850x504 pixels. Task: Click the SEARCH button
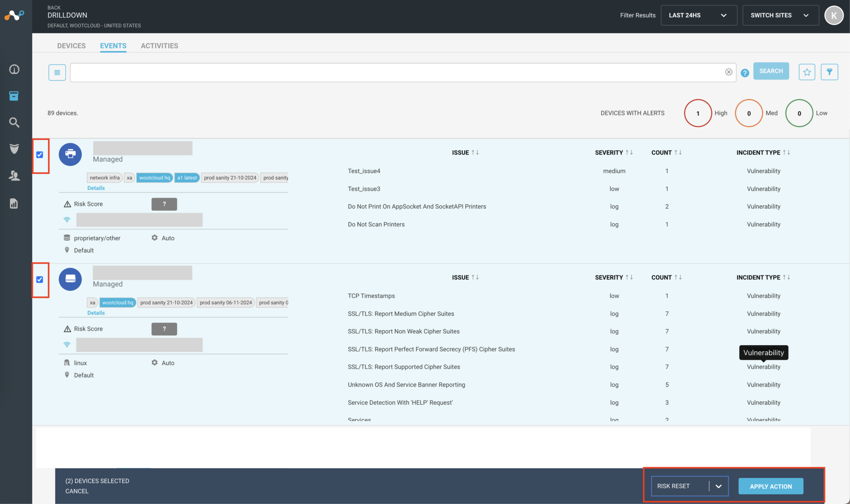pyautogui.click(x=771, y=71)
